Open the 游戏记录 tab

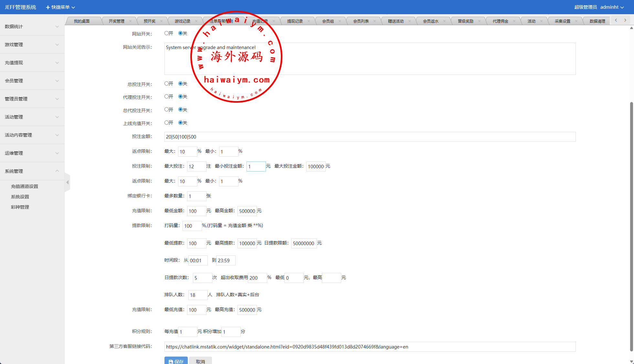pyautogui.click(x=182, y=21)
